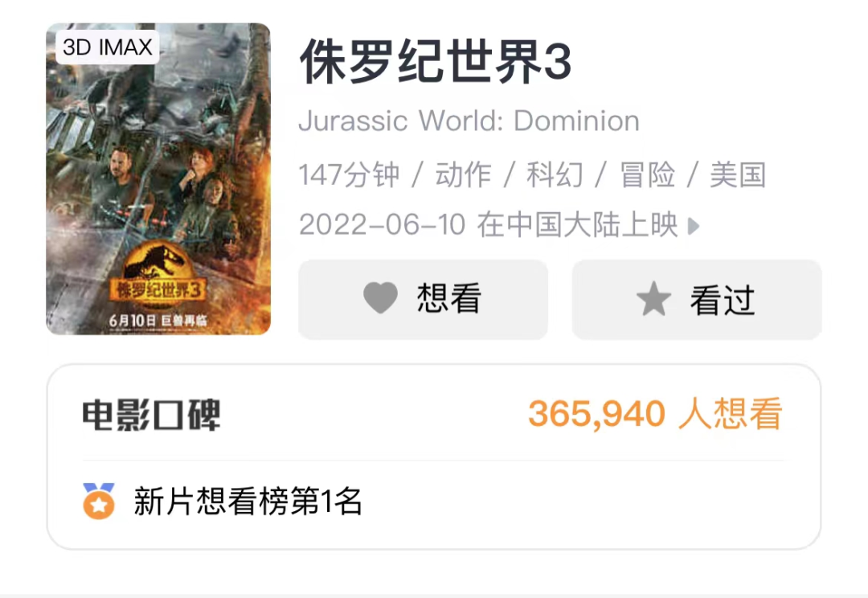Viewport: 868px width, 598px height.
Task: Click the medal icon beside 新片想看榜
Action: click(x=99, y=501)
